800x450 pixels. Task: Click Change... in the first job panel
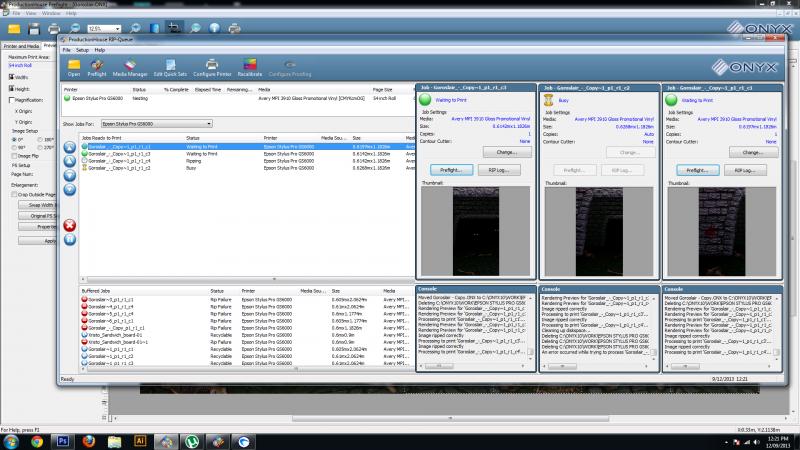pyautogui.click(x=507, y=152)
